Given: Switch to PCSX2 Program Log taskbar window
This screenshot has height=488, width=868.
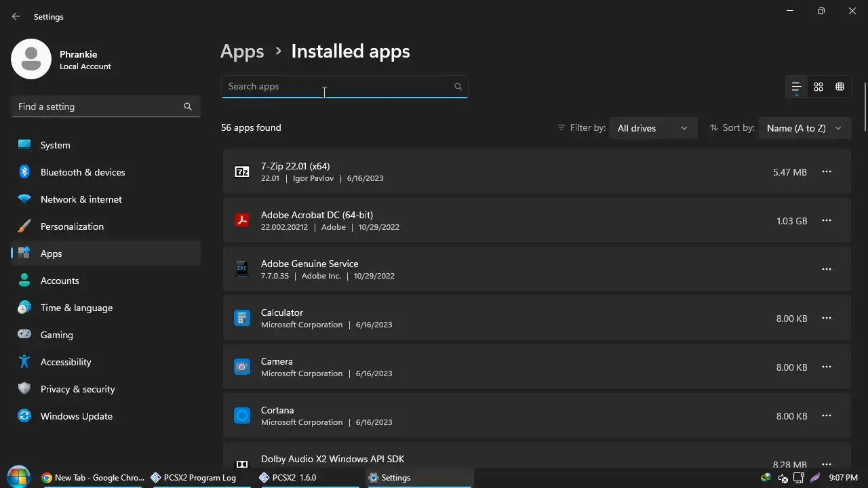Looking at the screenshot, I should pos(194,478).
